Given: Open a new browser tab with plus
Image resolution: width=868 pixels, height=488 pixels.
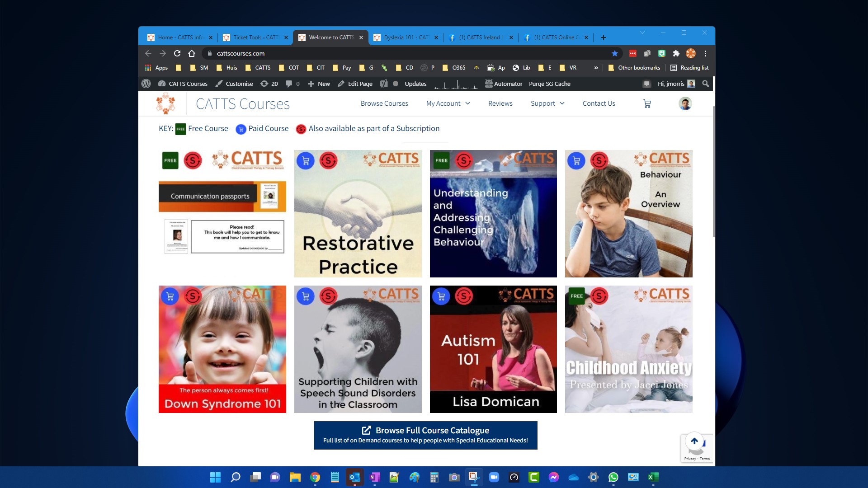Looking at the screenshot, I should click(x=604, y=38).
